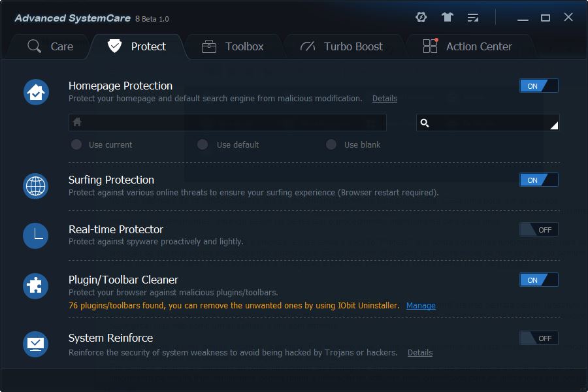Screen dimensions: 588x392
Task: Click Manage link for plugins/toolbars
Action: 421,306
